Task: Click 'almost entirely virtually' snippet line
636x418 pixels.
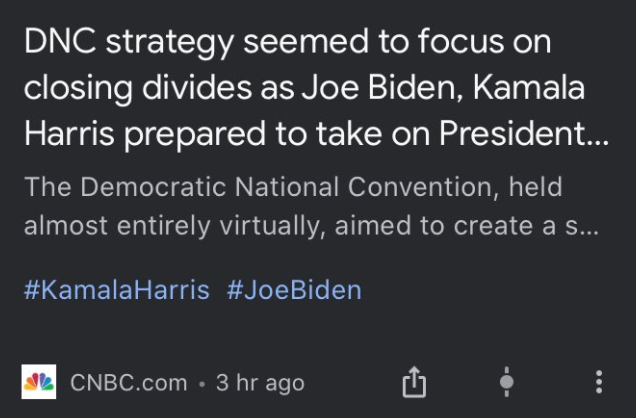Action: (310, 226)
